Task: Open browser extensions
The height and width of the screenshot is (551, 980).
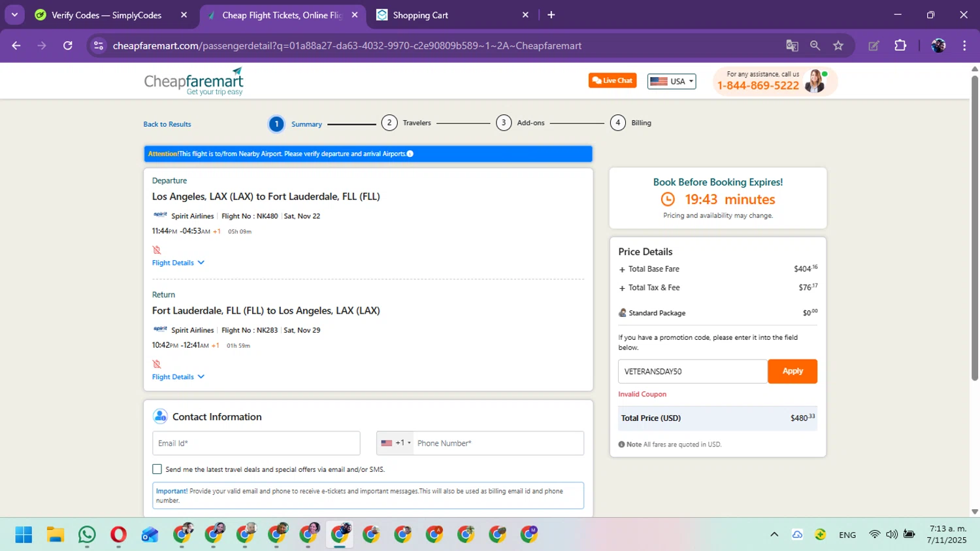Action: pyautogui.click(x=900, y=46)
